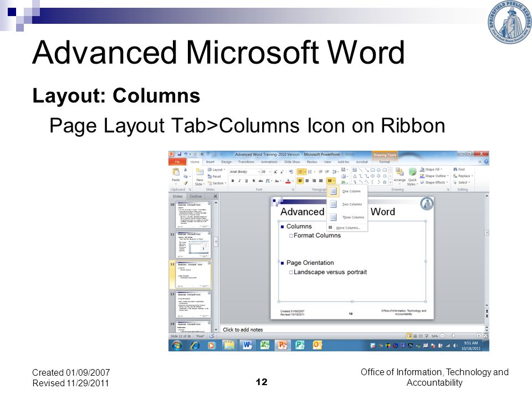Select the star shape in shapes gallery
The image size is (532, 399).
(385, 182)
